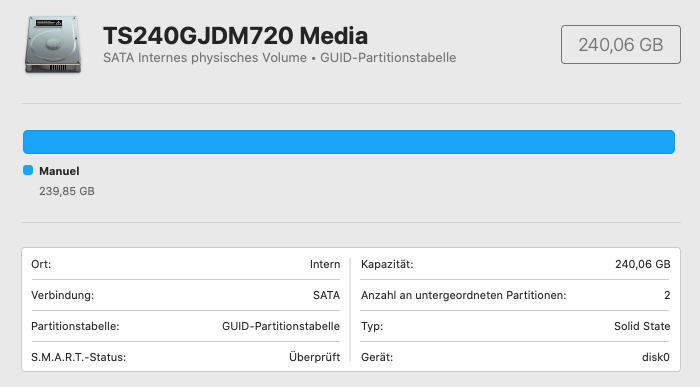Click the Partitionstabelle label text
Screen dimensions: 700x387
pos(75,326)
